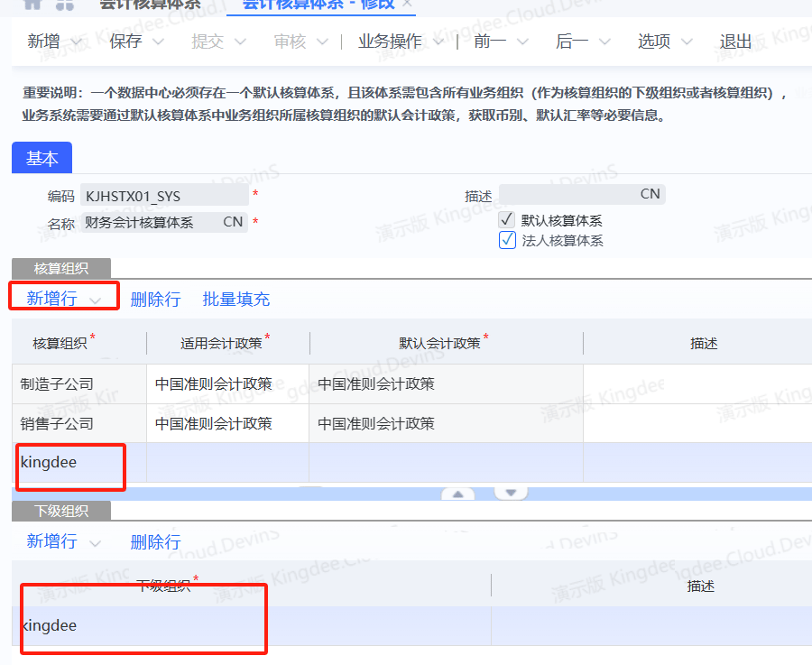
Task: Select the 下级组织 section tab
Action: pos(61,512)
